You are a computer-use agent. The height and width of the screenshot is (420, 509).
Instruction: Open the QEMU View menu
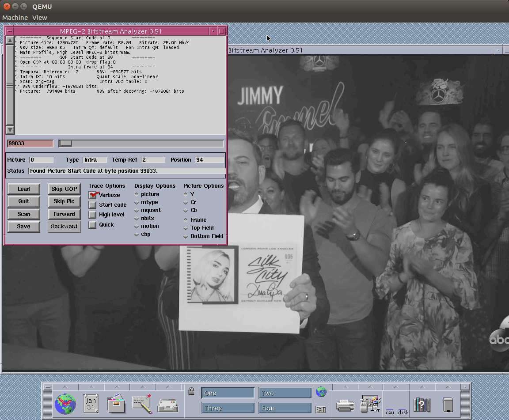[x=39, y=18]
